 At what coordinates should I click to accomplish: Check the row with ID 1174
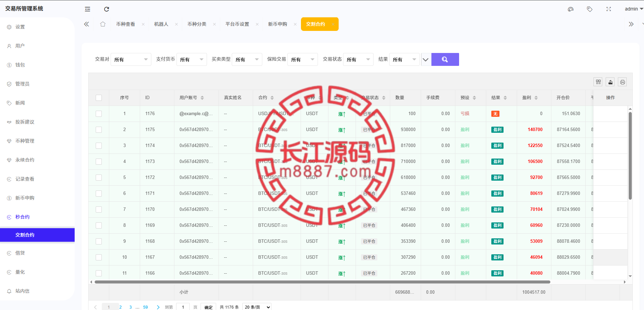coord(99,146)
